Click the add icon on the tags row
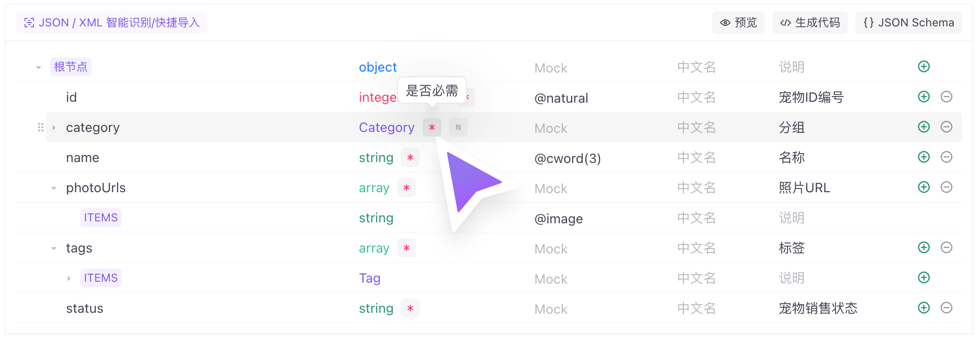Image resolution: width=980 pixels, height=342 pixels. click(923, 248)
